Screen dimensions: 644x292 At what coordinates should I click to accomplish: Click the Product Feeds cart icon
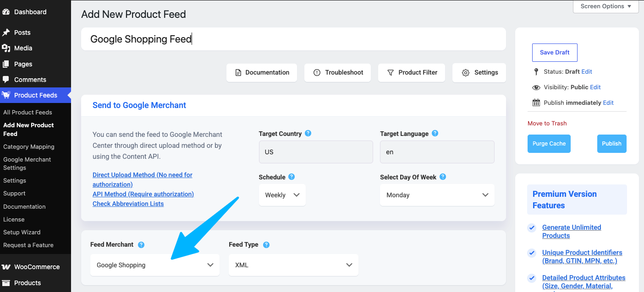(6, 95)
